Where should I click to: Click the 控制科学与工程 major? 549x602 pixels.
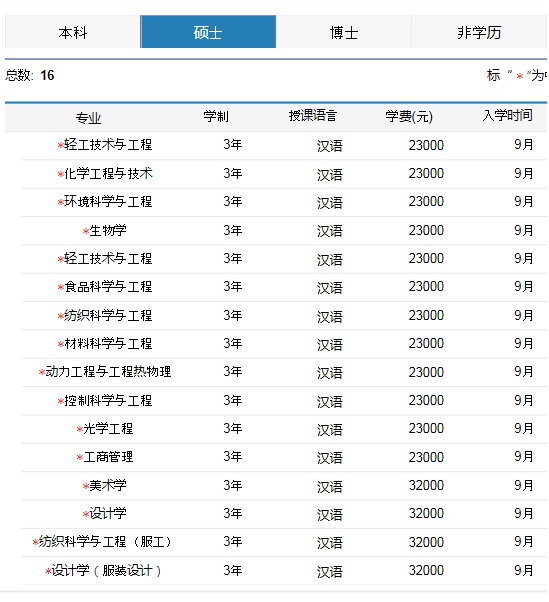point(108,401)
